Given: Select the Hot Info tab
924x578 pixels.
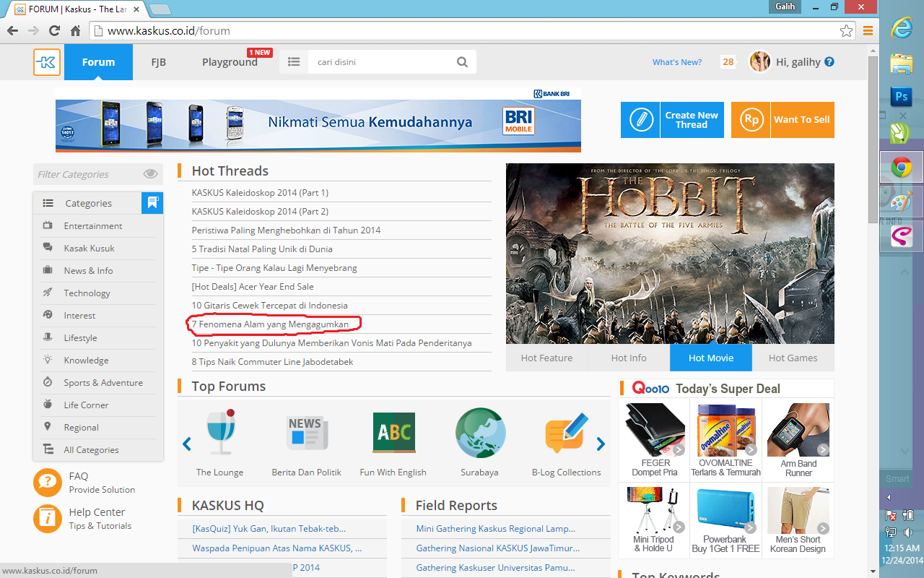Looking at the screenshot, I should pyautogui.click(x=629, y=358).
